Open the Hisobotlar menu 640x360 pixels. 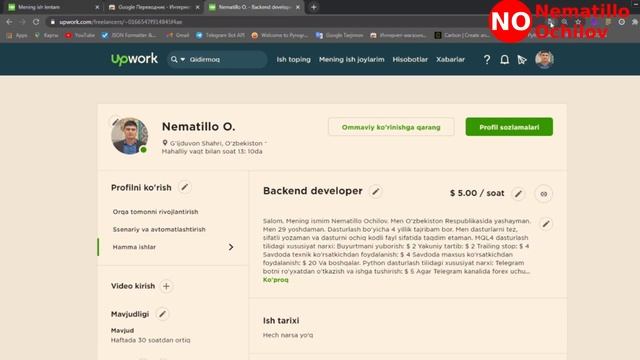coord(410,60)
